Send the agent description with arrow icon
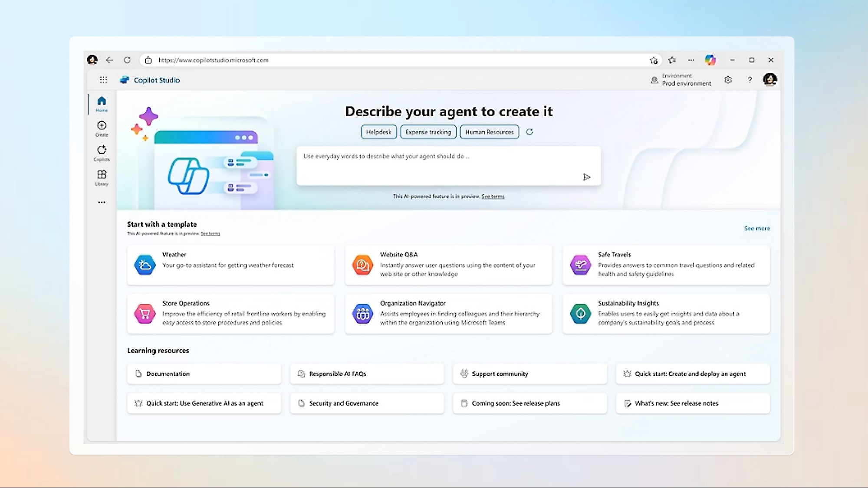This screenshot has width=868, height=488. click(586, 177)
